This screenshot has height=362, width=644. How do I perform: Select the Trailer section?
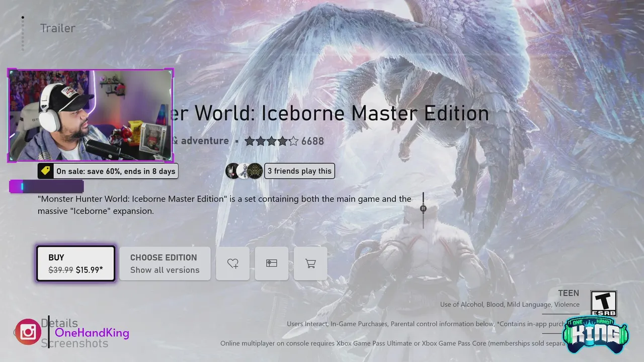click(x=57, y=28)
